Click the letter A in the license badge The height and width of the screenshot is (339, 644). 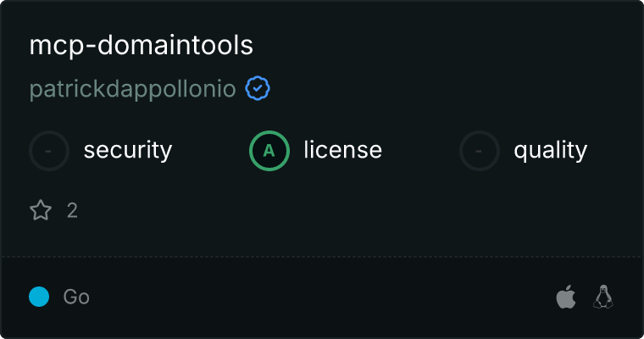(269, 151)
